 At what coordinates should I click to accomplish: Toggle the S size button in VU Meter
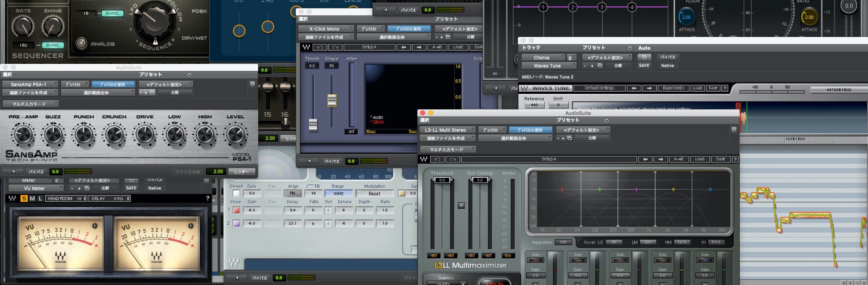point(24,198)
